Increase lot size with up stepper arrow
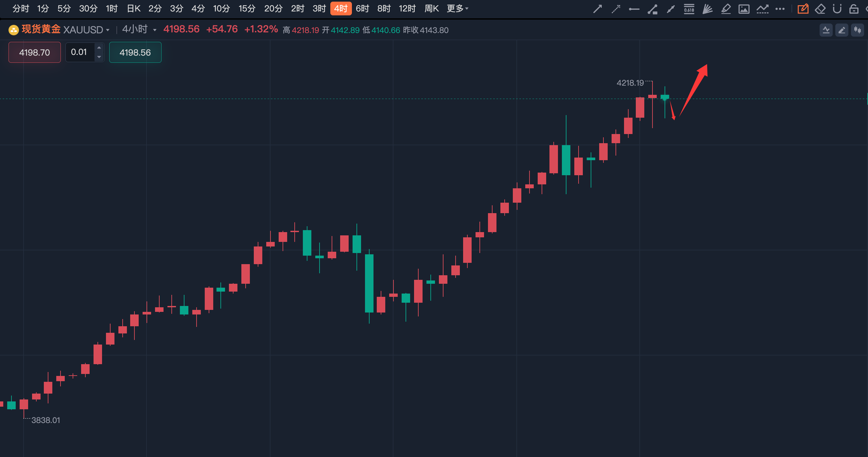Screen dimensions: 868x457 [x=99, y=48]
